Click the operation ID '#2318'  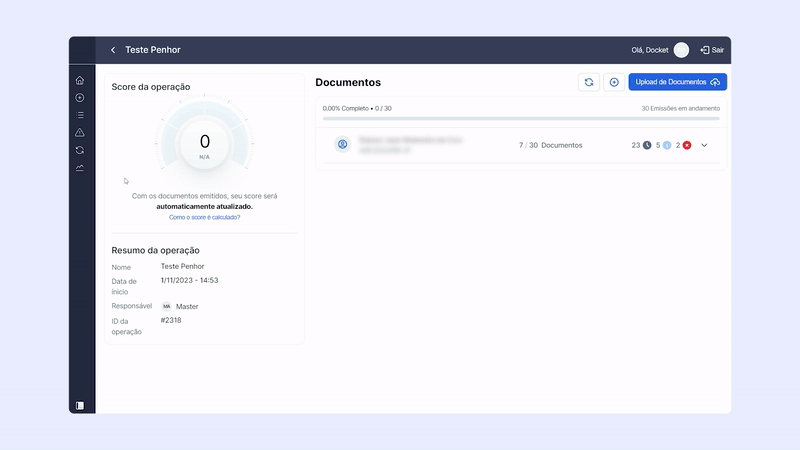171,320
